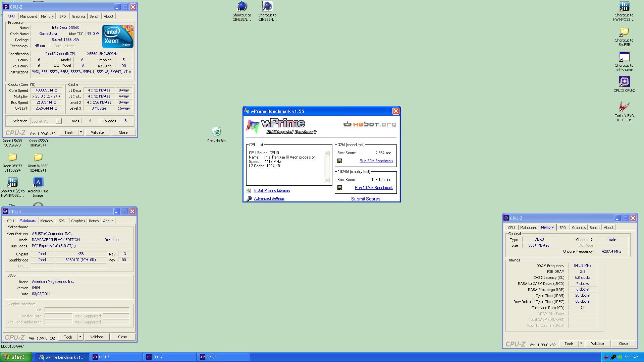Open Xeon X5677 folder icon
644x362 pixels.
tap(12, 157)
